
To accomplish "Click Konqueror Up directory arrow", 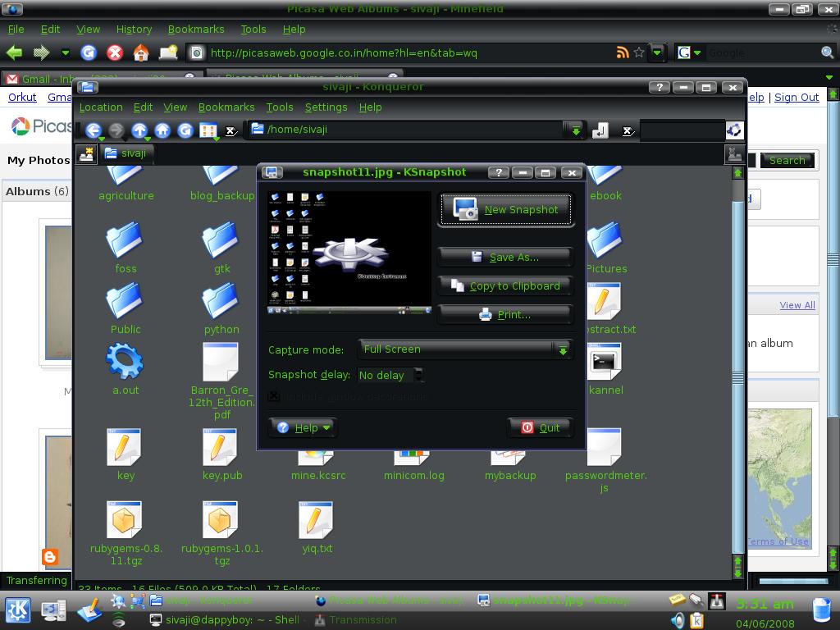I will click(x=139, y=130).
